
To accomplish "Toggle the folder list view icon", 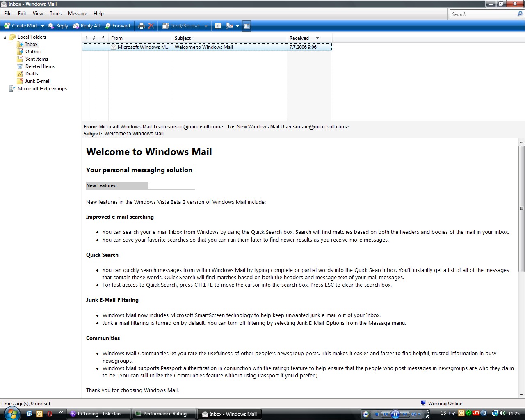I will pos(247,26).
